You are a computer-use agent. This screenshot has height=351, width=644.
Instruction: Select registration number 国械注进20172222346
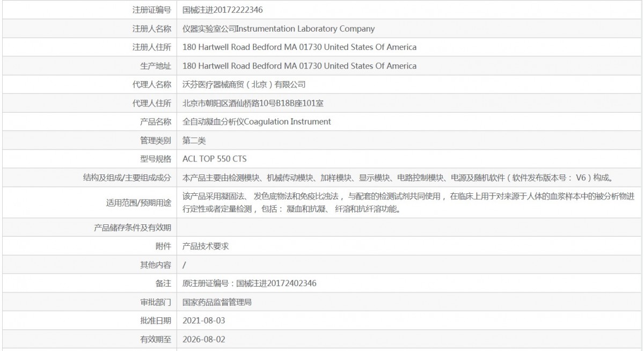223,10
